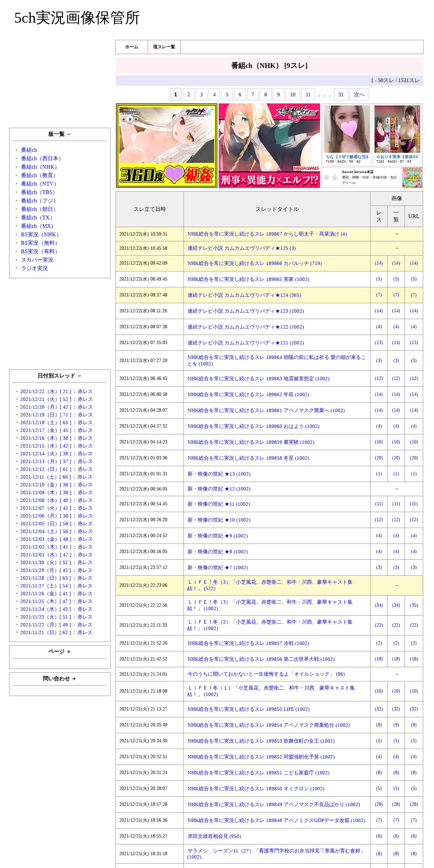Open thread 岸田文雄首相会見 (950)
Viewport: 434px width, 868px height.
[214, 836]
